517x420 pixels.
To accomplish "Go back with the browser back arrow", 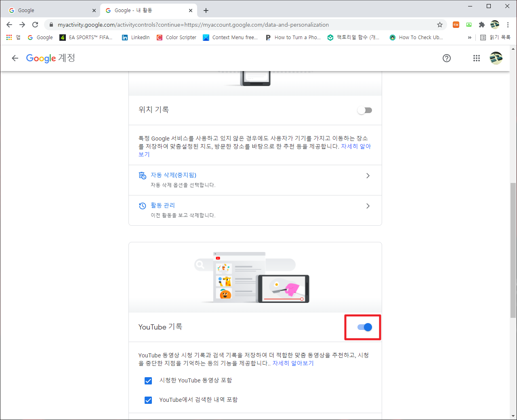I will [x=9, y=25].
